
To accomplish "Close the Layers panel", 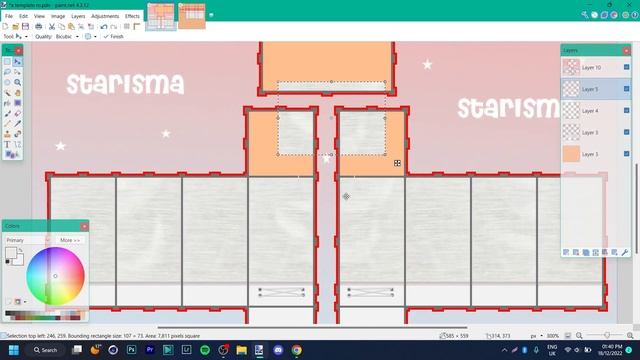I will (x=626, y=50).
